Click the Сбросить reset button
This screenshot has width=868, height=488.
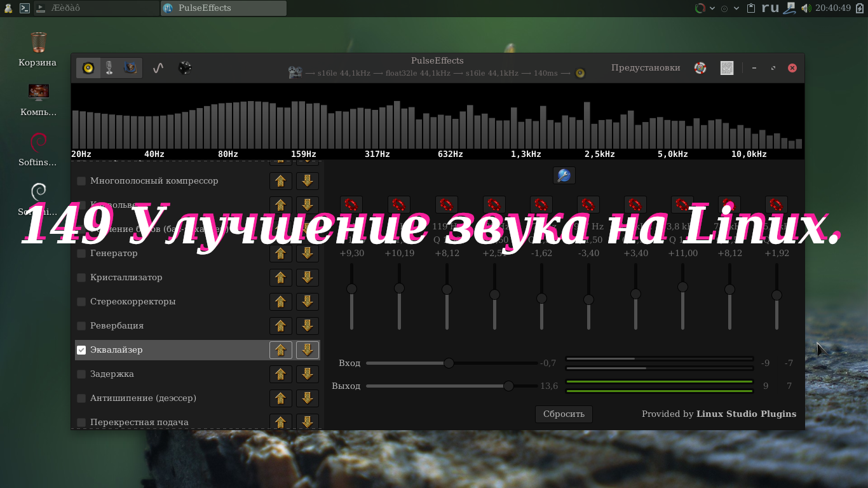click(x=564, y=414)
